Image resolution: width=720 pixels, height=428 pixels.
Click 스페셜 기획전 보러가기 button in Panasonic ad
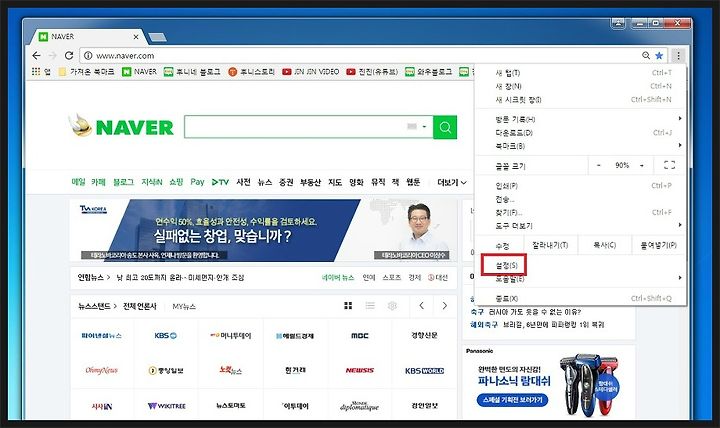click(x=512, y=400)
